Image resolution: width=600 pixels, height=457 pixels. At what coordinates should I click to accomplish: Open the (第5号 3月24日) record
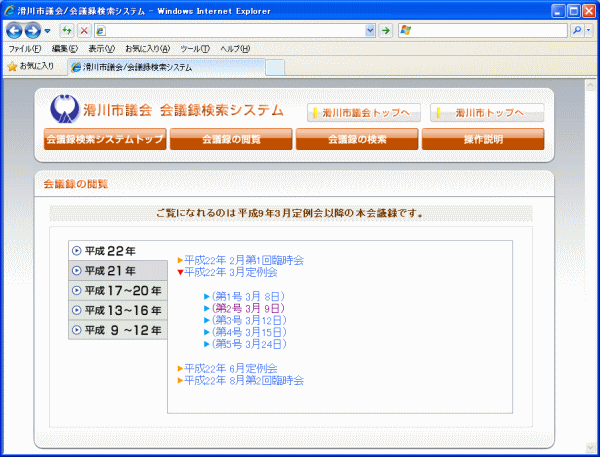point(249,344)
